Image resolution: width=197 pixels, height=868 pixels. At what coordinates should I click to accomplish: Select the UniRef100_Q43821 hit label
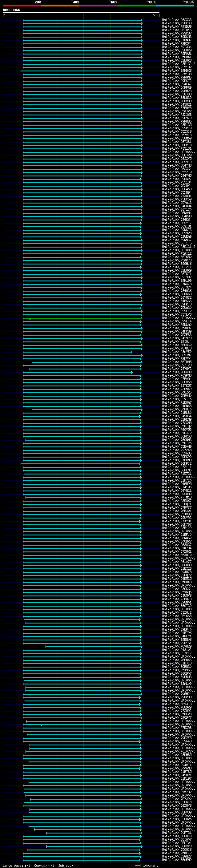(177, 104)
